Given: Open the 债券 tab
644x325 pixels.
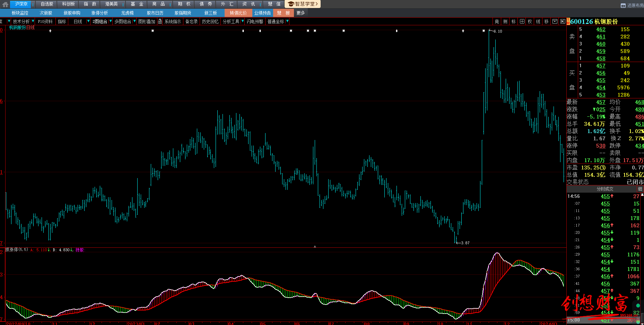Looking at the screenshot, I should (x=206, y=4).
